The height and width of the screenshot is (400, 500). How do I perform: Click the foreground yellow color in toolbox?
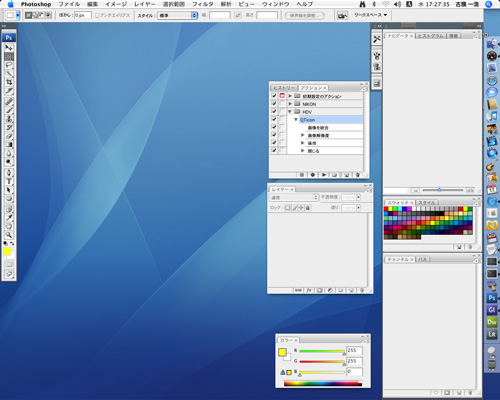[x=7, y=251]
